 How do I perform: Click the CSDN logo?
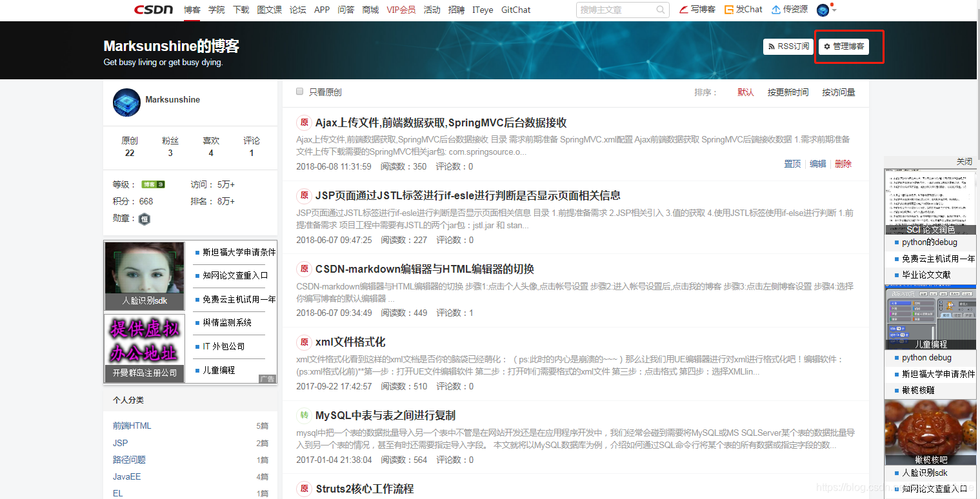click(x=154, y=10)
